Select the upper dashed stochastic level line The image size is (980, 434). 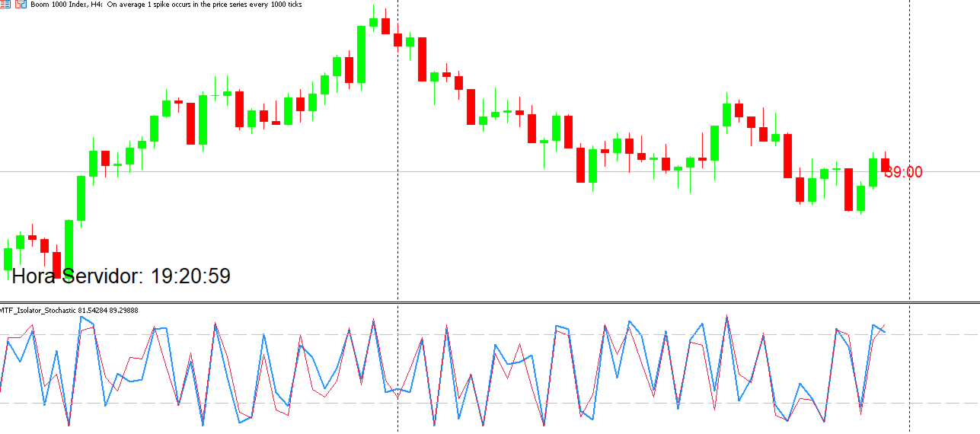[x=490, y=334]
